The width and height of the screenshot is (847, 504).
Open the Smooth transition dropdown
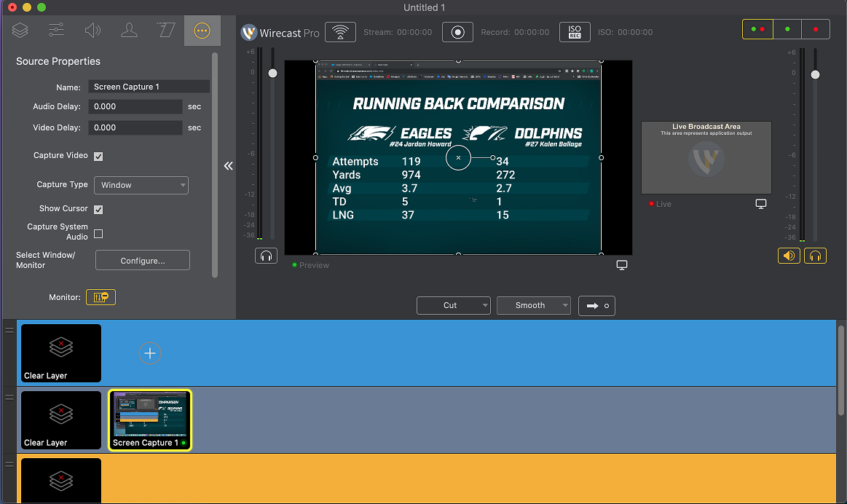point(533,305)
